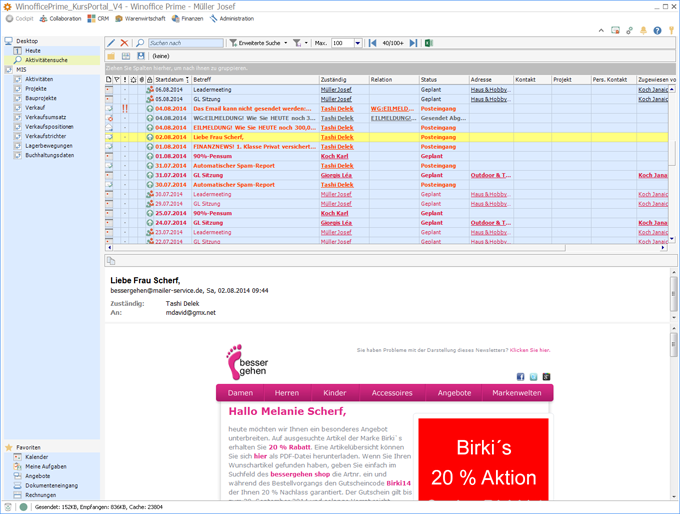Open help with the blue question mark icon

(657, 30)
